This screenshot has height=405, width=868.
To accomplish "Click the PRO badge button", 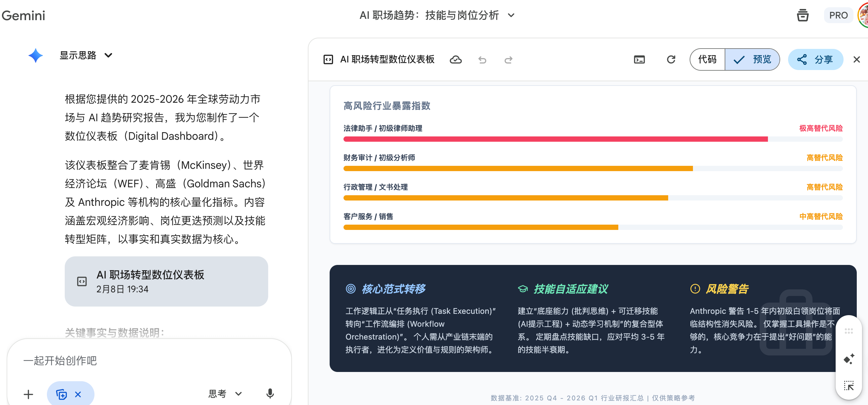I will click(x=838, y=15).
